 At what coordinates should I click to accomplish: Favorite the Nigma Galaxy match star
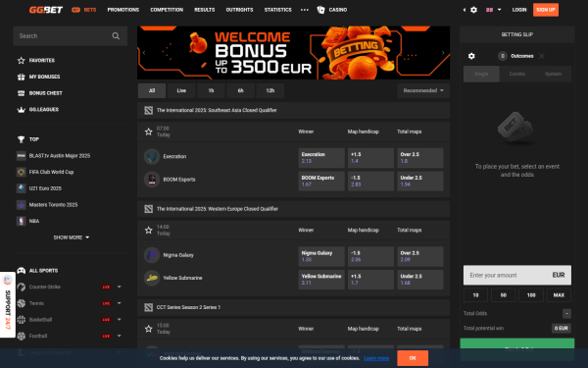[149, 231]
